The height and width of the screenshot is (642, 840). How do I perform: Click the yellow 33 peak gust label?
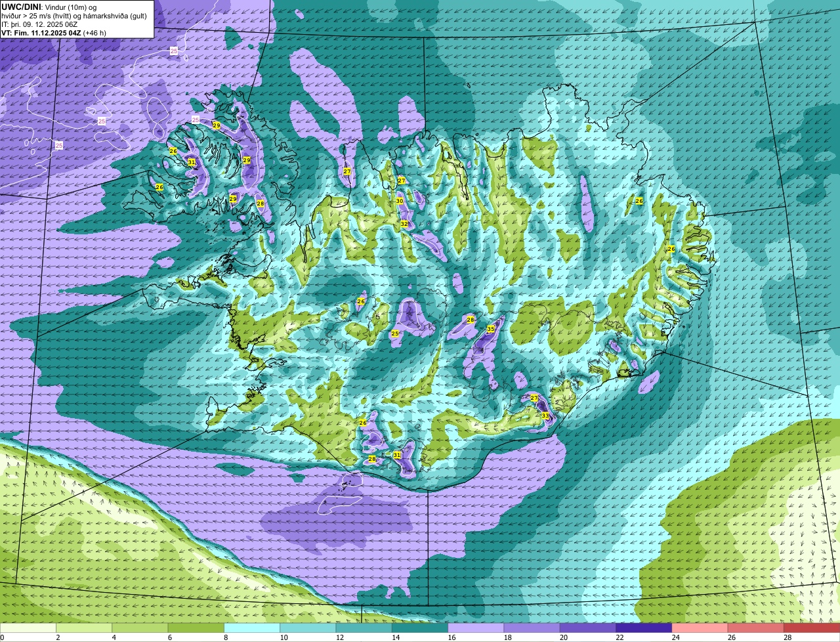click(x=545, y=416)
